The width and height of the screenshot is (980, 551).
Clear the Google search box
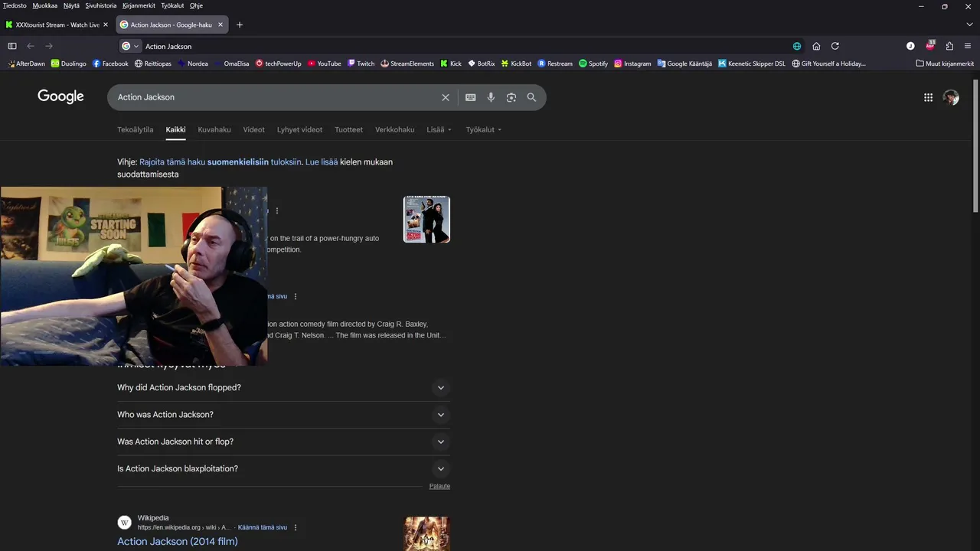click(446, 97)
